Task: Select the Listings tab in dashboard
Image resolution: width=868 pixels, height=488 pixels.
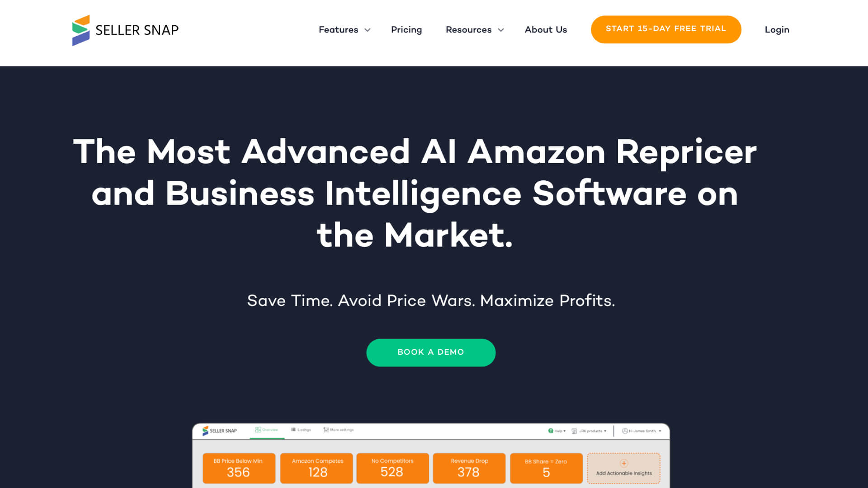Action: [301, 430]
